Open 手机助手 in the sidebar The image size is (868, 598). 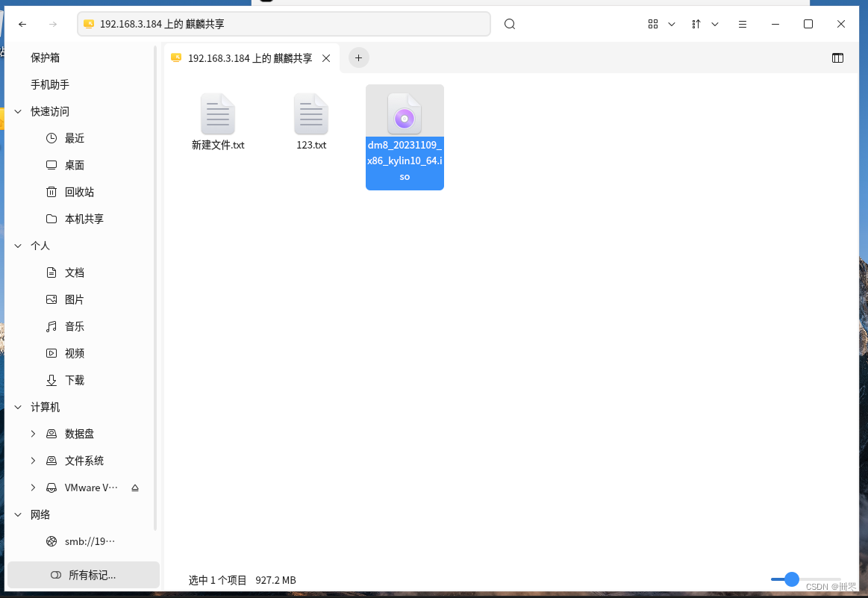coord(50,84)
